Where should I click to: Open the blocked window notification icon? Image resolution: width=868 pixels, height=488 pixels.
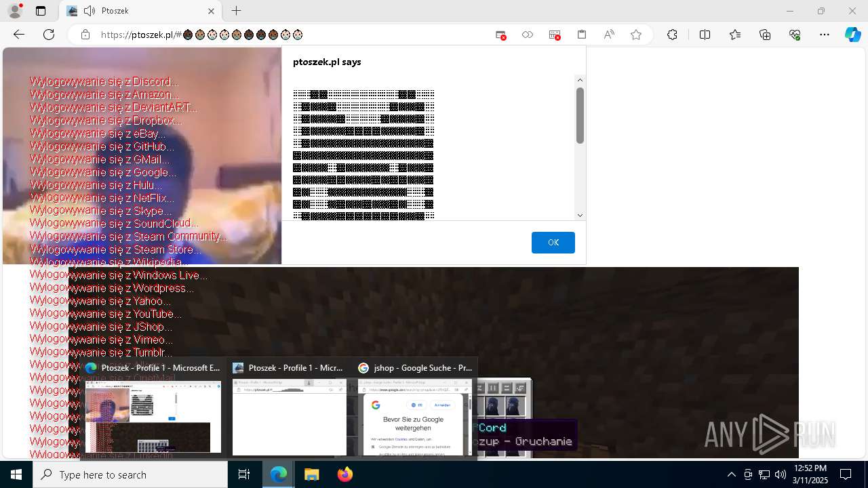pyautogui.click(x=555, y=35)
